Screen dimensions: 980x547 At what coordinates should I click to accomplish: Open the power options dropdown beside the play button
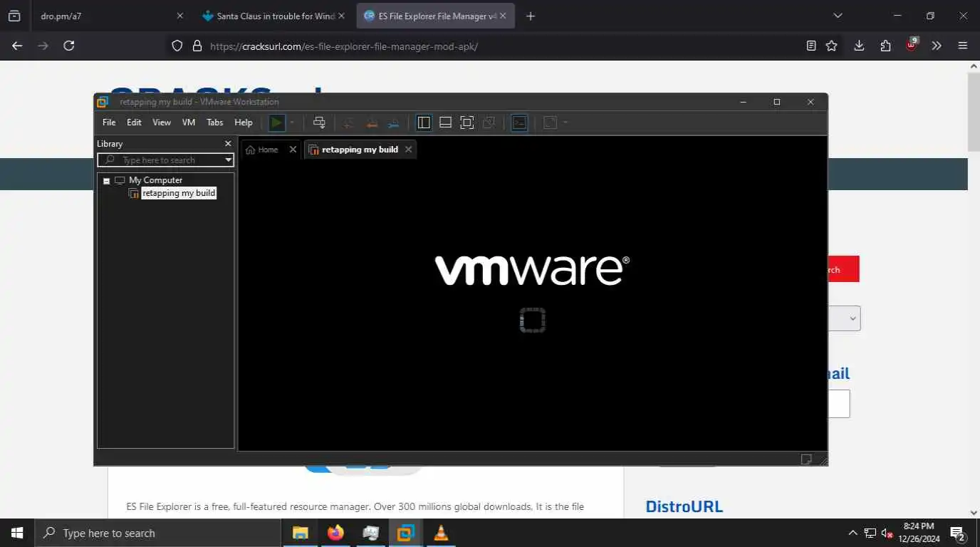(292, 123)
